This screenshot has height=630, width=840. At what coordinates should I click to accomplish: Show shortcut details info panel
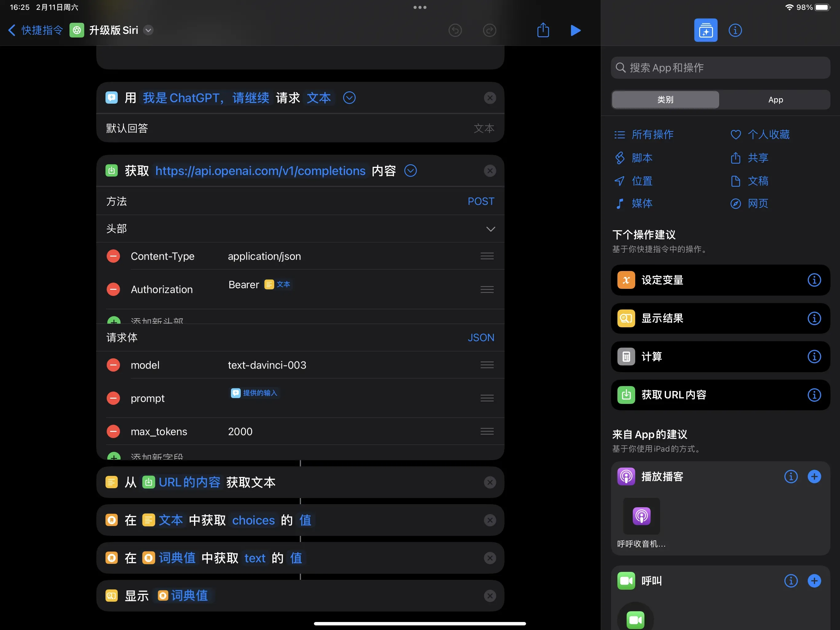click(x=735, y=30)
